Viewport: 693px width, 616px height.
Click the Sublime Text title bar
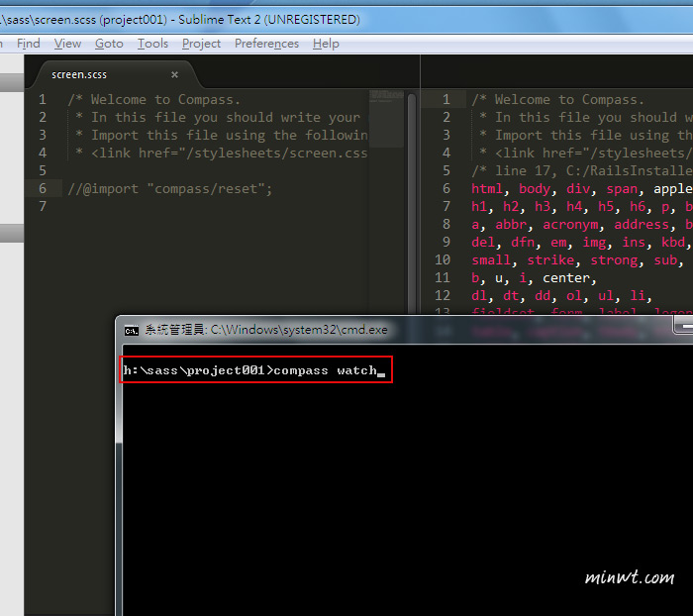coord(346,20)
